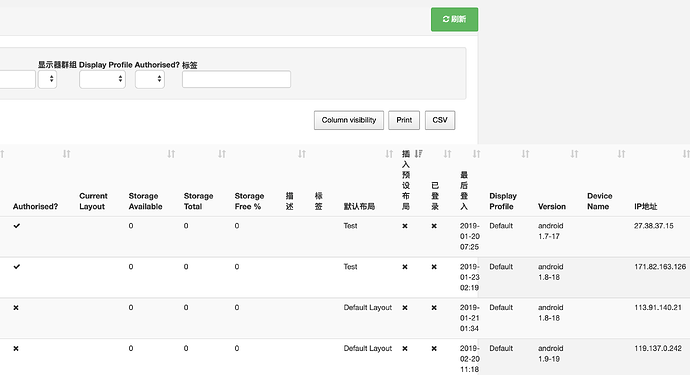Click Authorised cross in 113.91.140.21 row
The width and height of the screenshot is (690, 375).
[x=16, y=308]
